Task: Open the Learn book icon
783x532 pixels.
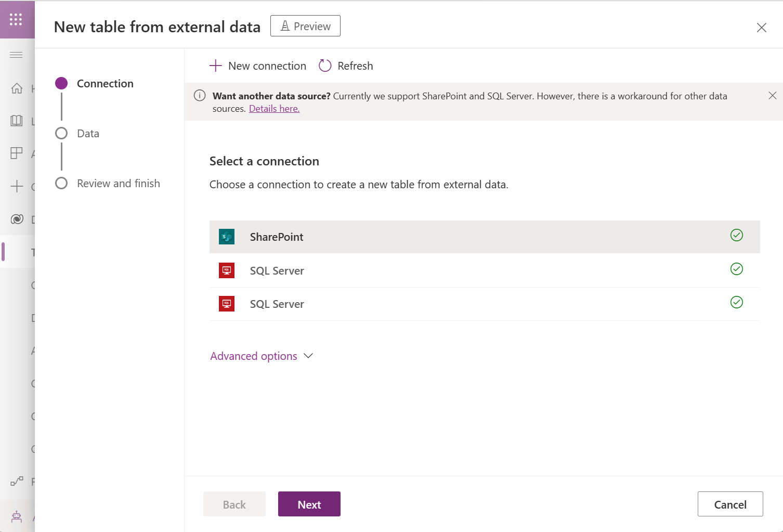Action: [17, 121]
